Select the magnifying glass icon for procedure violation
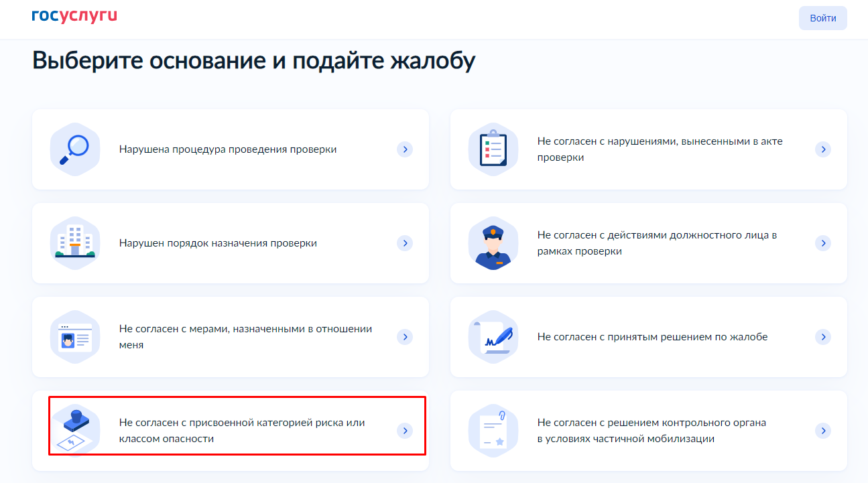 click(75, 149)
